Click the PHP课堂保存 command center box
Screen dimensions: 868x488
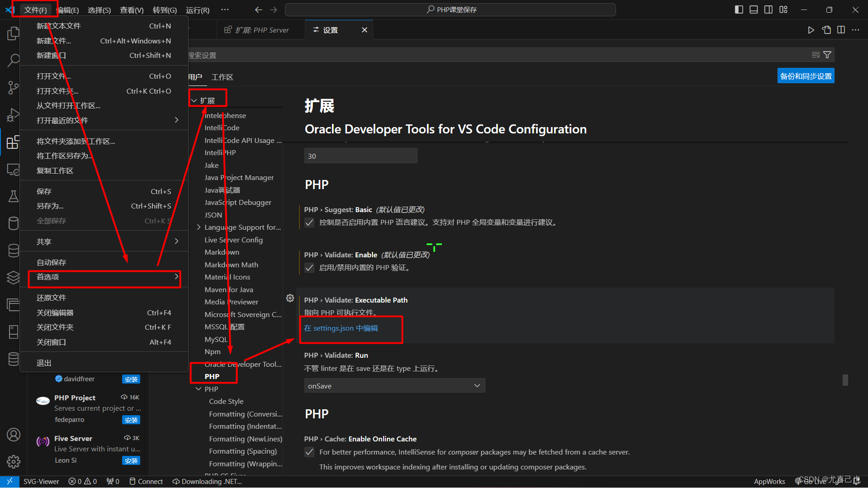[451, 9]
